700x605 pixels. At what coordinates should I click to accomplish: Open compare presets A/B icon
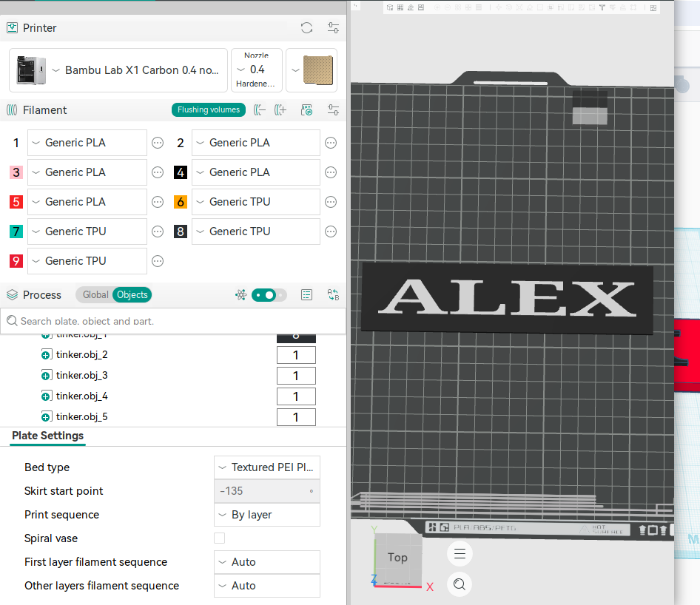tap(333, 295)
